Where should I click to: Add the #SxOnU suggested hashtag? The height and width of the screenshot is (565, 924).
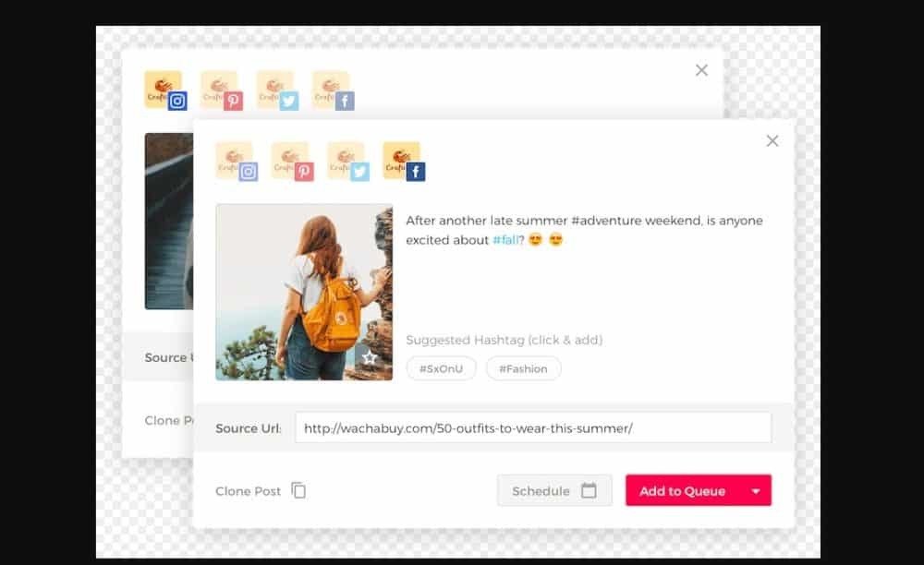coord(441,368)
